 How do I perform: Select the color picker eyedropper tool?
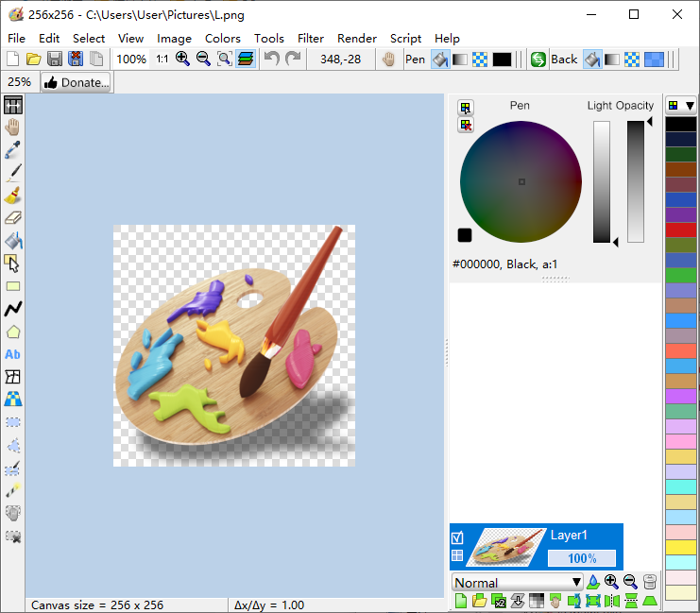[13, 150]
